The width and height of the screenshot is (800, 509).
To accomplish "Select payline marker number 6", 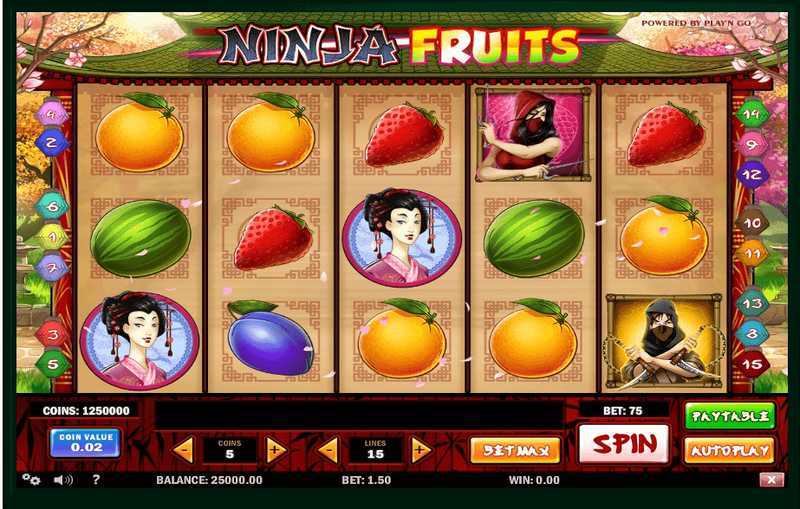I will (52, 206).
